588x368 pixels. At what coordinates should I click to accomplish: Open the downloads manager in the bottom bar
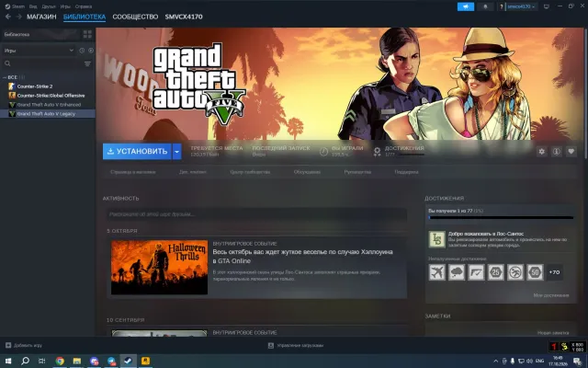point(296,345)
